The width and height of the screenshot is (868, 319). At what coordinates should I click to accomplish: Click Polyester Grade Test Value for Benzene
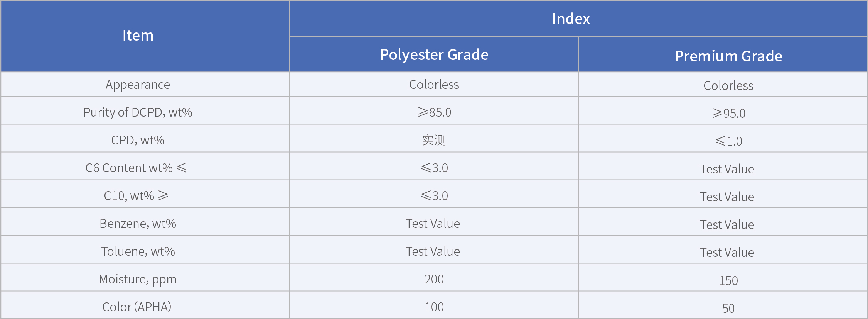pos(433,224)
